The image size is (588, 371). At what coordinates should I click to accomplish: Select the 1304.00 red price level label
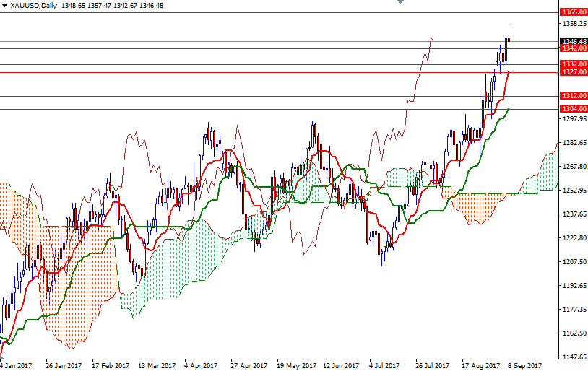pyautogui.click(x=573, y=109)
